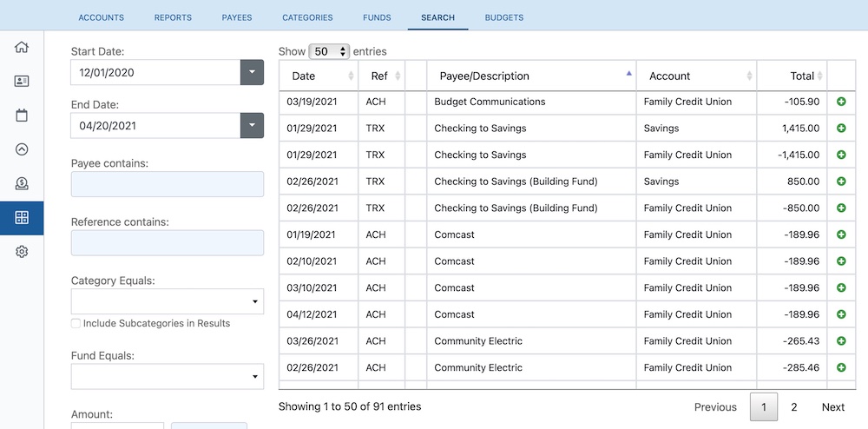
Task: Sort by the Total column header
Action: click(792, 76)
